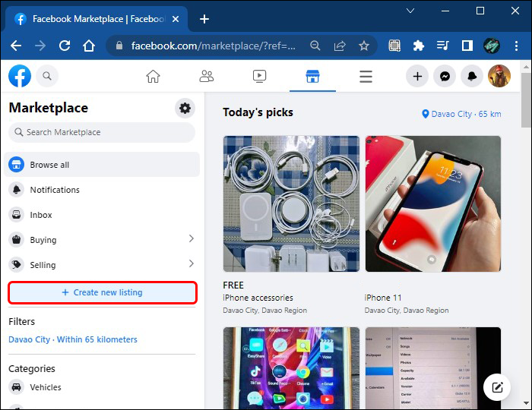The height and width of the screenshot is (410, 532).
Task: Close the Facebook Marketplace tab
Action: point(176,19)
